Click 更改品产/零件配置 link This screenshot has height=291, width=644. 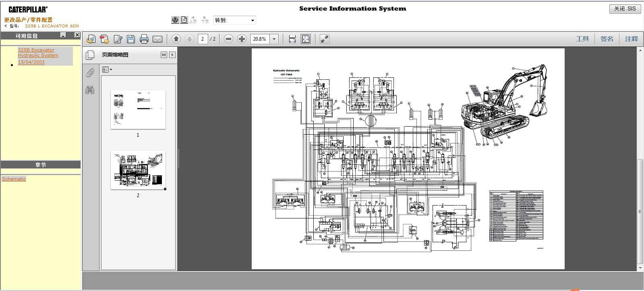click(x=28, y=20)
